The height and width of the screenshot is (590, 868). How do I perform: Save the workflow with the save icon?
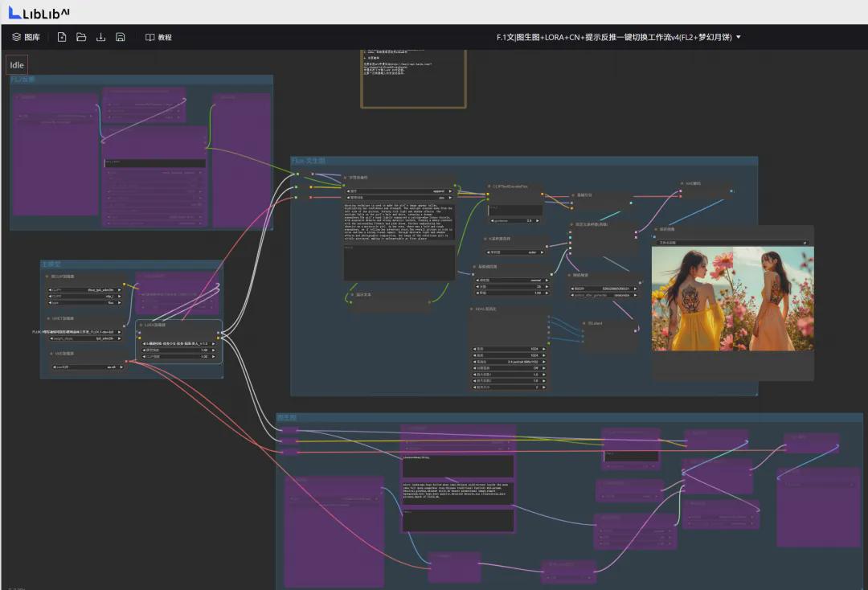coord(120,36)
